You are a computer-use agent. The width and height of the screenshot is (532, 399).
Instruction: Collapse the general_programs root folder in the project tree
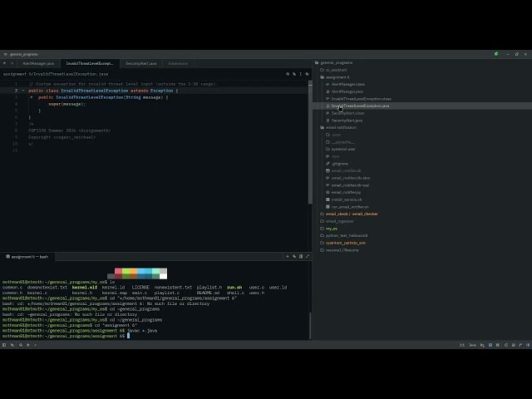334,63
